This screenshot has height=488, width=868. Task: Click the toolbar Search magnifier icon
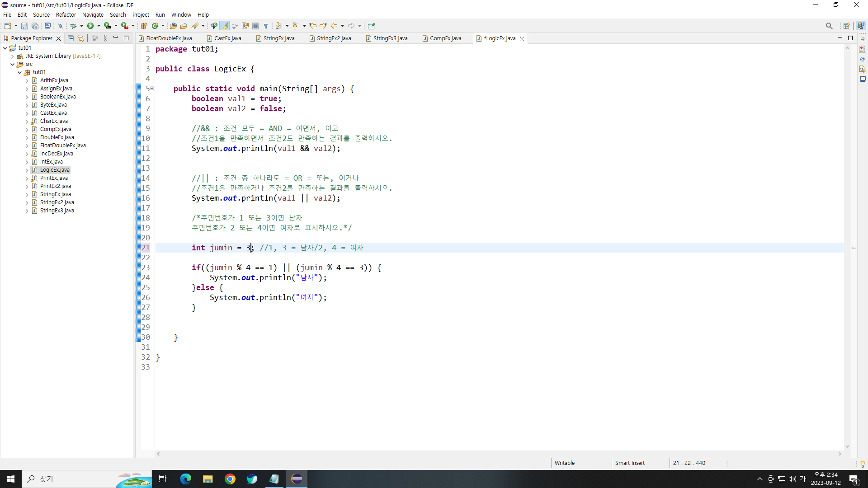(x=829, y=26)
